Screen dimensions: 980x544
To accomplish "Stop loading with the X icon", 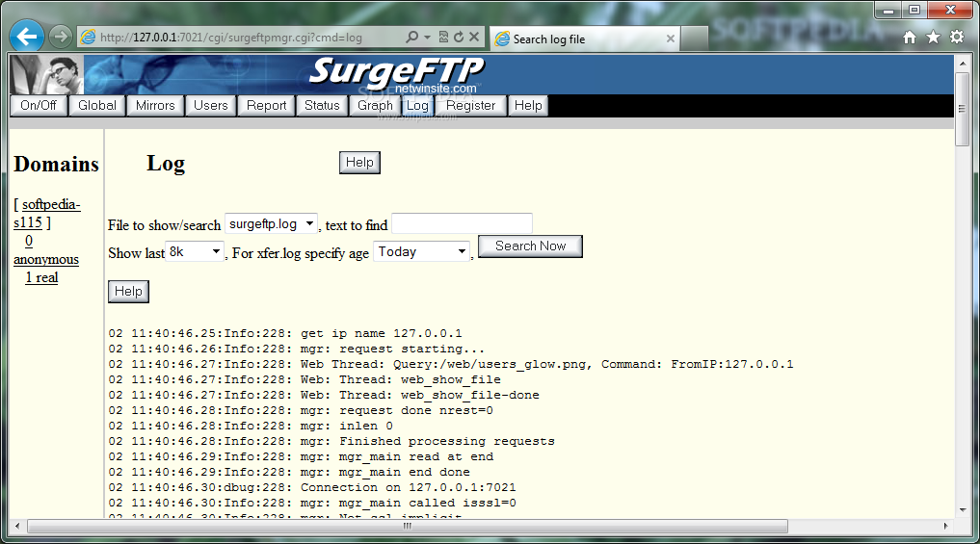I will click(x=474, y=37).
